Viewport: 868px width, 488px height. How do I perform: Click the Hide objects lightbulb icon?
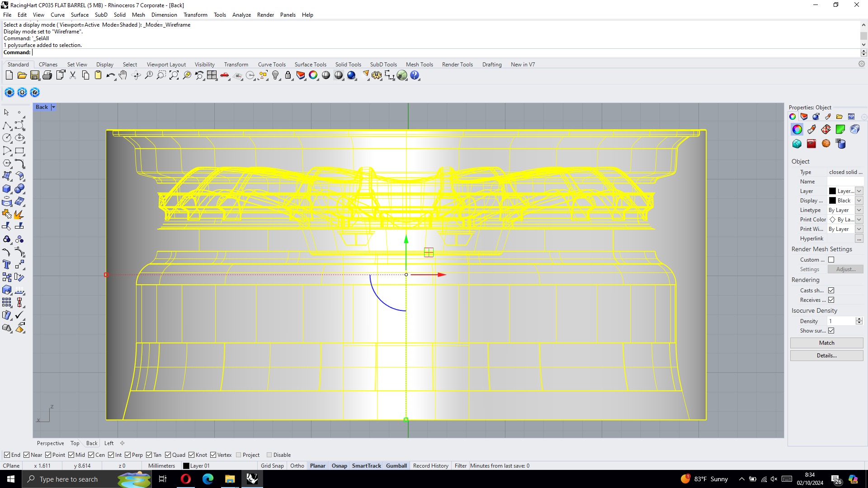click(275, 75)
